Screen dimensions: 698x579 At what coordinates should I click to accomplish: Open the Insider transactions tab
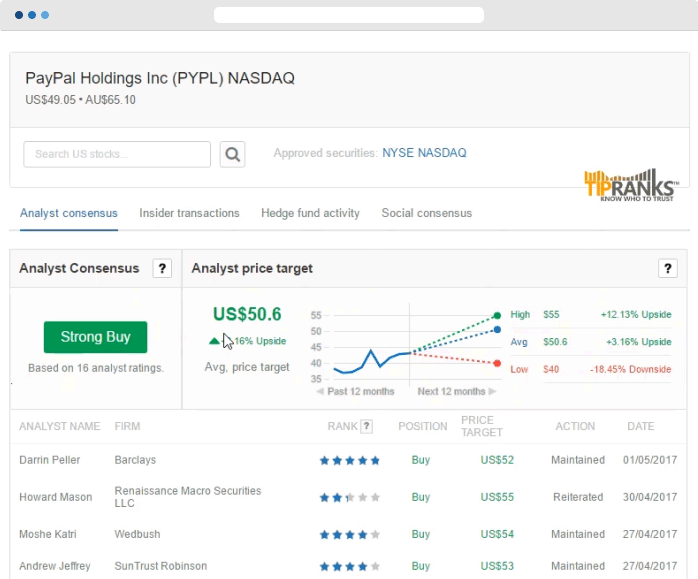coord(189,213)
